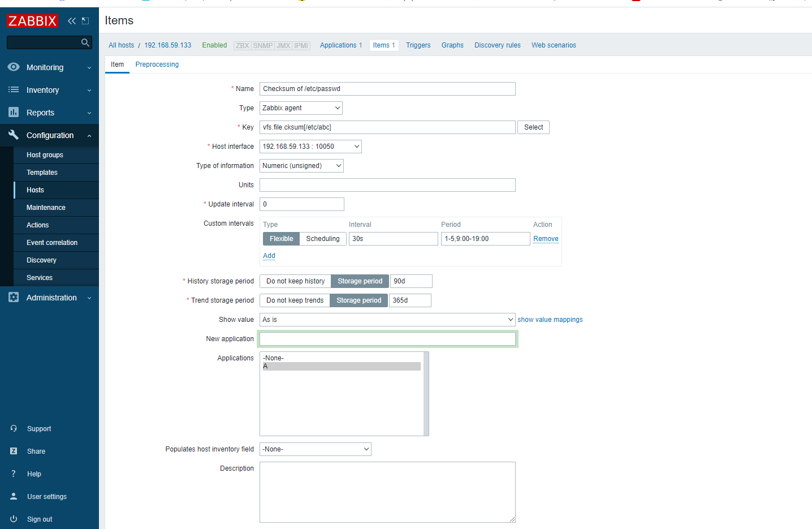Screen dimensions: 812x529
Task: Open Graphs link
Action: click(452, 45)
